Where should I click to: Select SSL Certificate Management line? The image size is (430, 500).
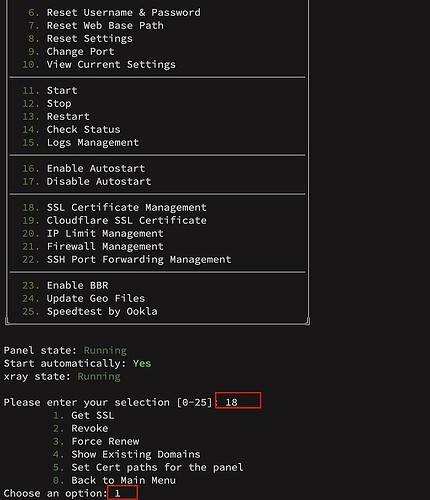tap(114, 207)
